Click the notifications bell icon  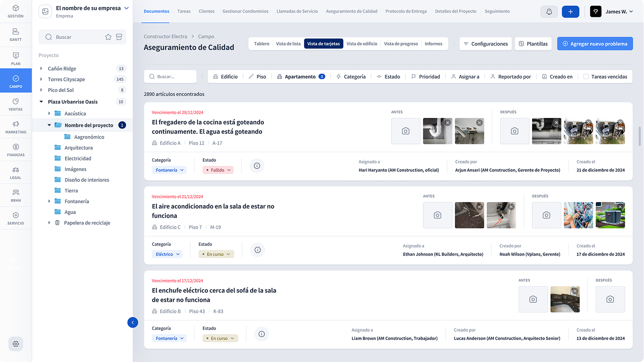click(x=549, y=12)
